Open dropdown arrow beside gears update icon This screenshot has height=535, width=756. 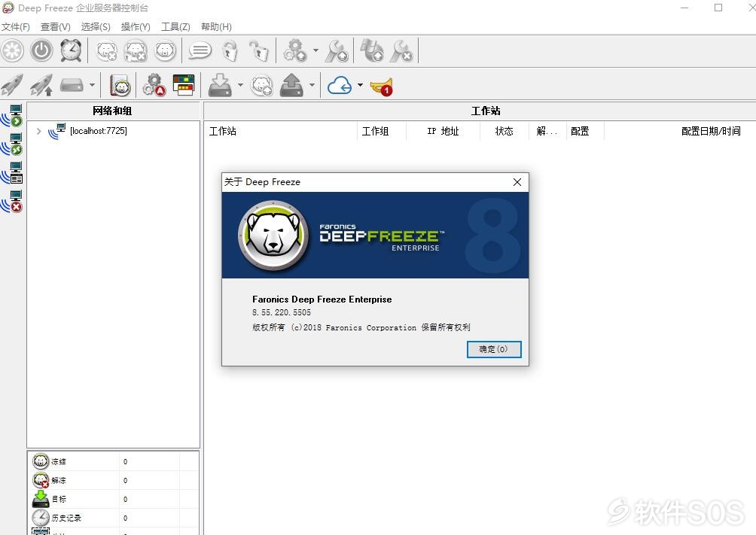coord(316,50)
